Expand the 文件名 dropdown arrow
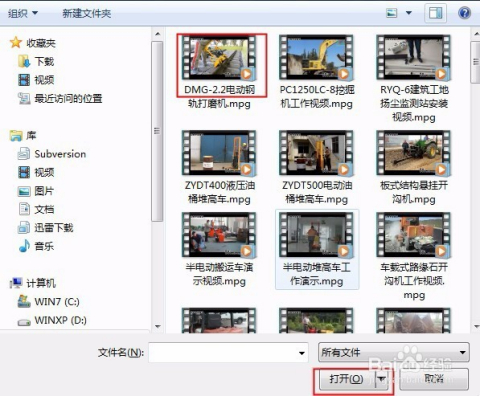480x396 pixels. coord(302,353)
